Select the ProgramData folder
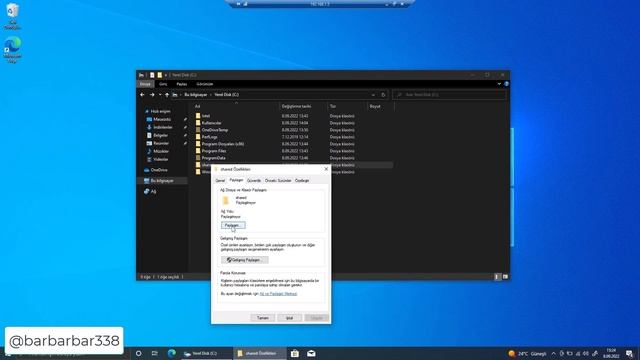This screenshot has width=640, height=360. point(213,158)
